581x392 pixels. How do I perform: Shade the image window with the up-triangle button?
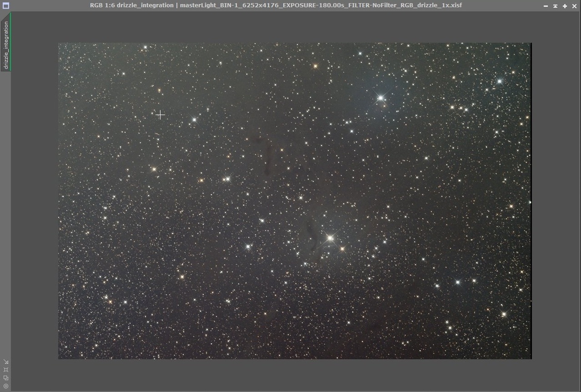tap(555, 6)
